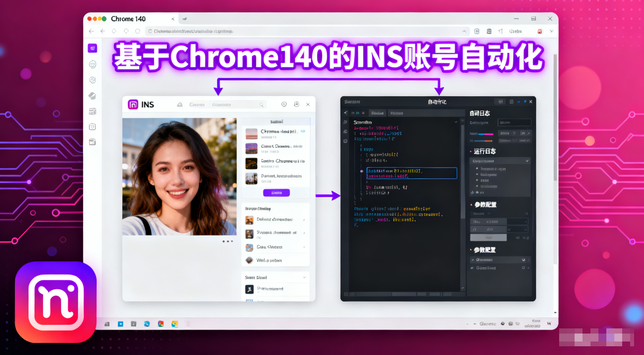
Task: Toggle the breakpoint dot beside the highlighted code
Action: [x=361, y=171]
